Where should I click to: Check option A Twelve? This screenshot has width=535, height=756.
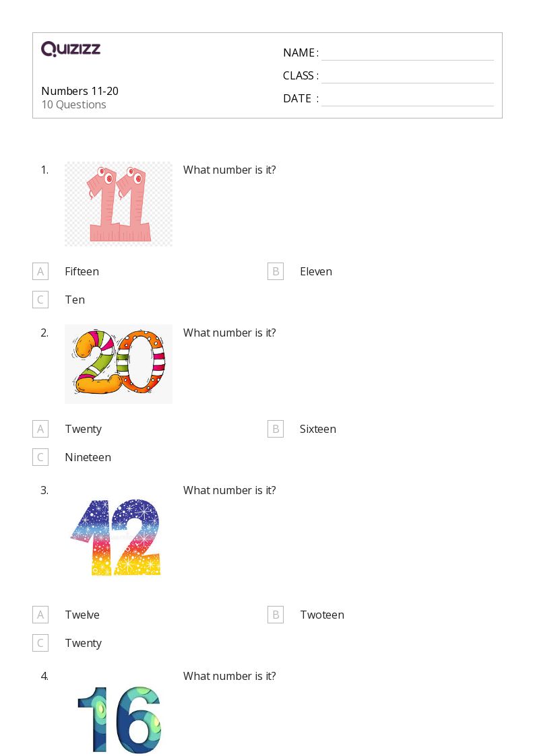pos(40,615)
